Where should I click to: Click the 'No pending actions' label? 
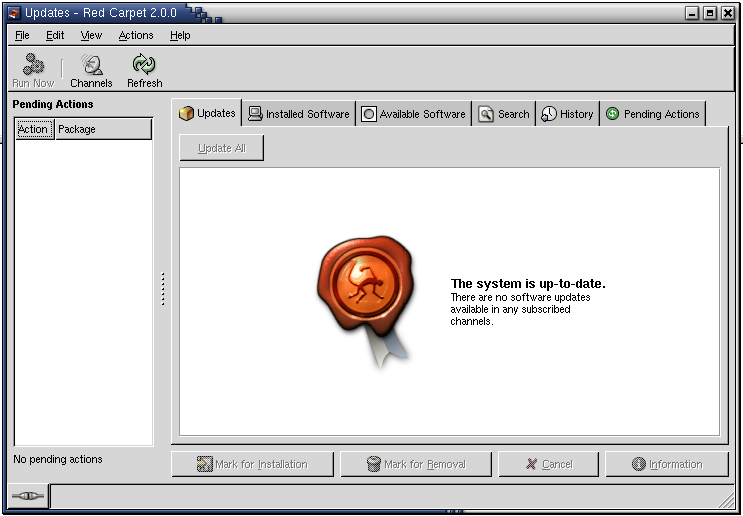tap(58, 459)
